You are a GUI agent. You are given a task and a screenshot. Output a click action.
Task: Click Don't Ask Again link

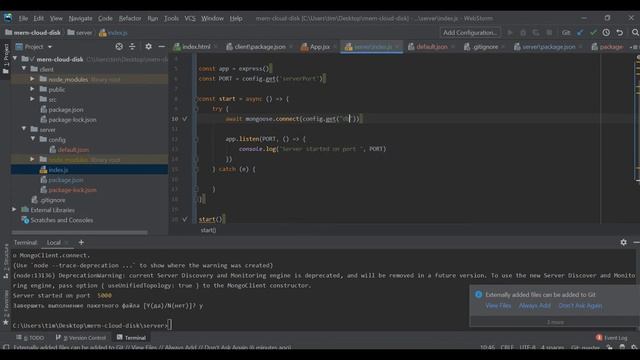tap(580, 306)
